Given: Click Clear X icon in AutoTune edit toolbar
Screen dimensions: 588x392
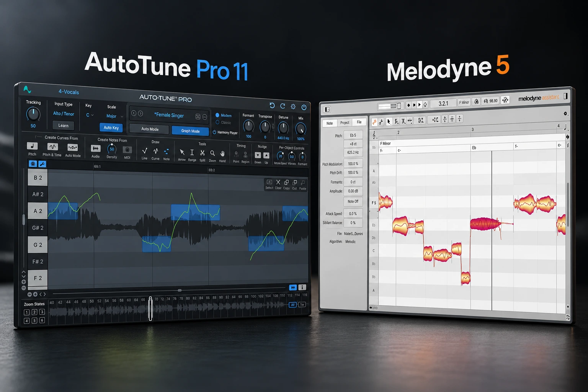Looking at the screenshot, I should pyautogui.click(x=278, y=182).
